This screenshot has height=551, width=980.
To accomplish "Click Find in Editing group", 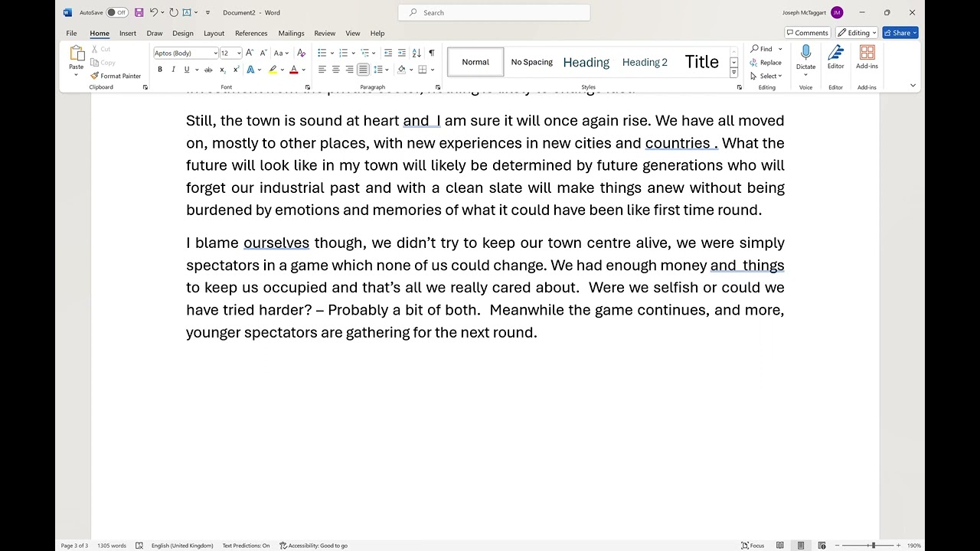I will click(x=762, y=49).
